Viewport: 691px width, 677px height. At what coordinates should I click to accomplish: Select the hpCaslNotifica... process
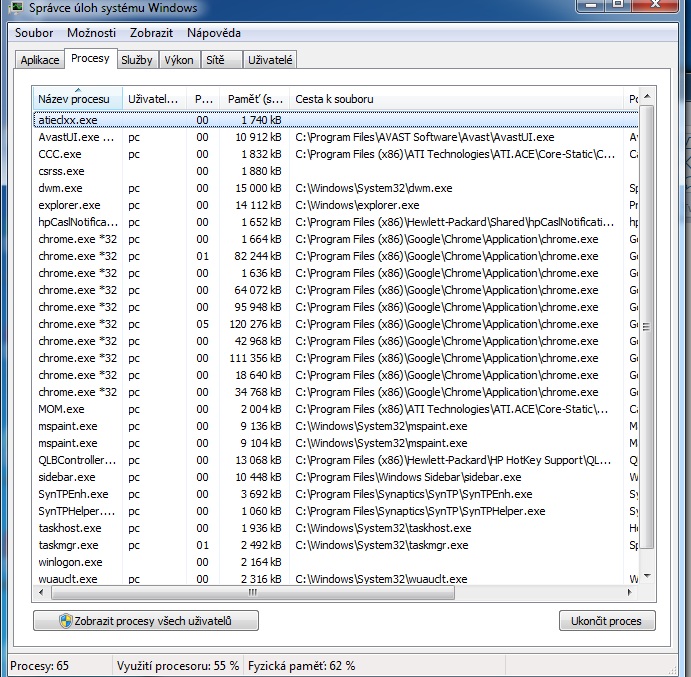pos(336,222)
